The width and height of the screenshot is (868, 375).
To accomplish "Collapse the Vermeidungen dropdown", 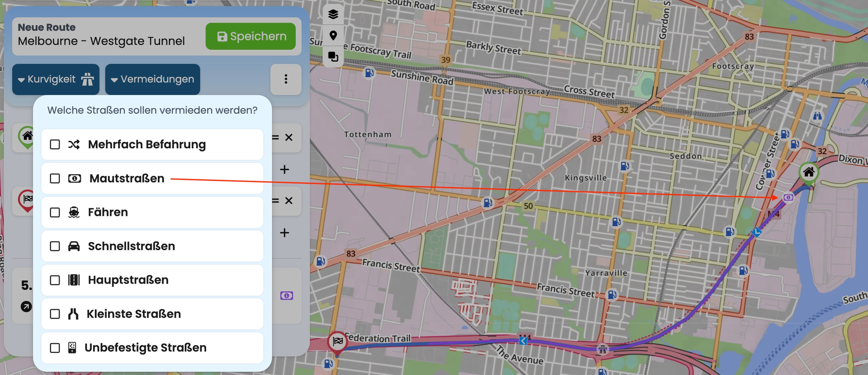I will [152, 79].
